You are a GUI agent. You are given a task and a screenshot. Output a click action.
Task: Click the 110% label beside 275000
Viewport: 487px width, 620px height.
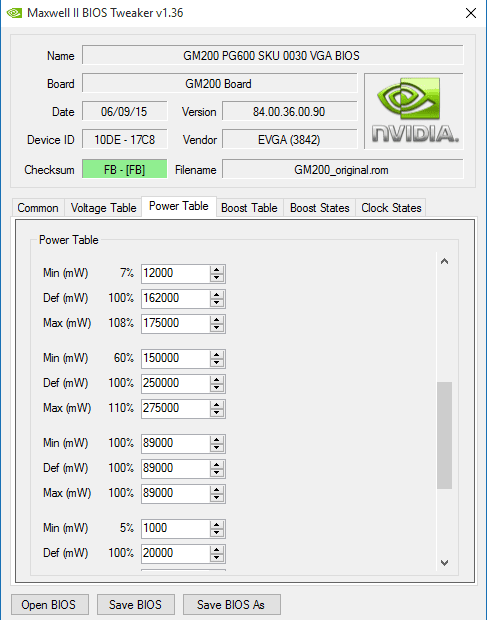coord(121,408)
